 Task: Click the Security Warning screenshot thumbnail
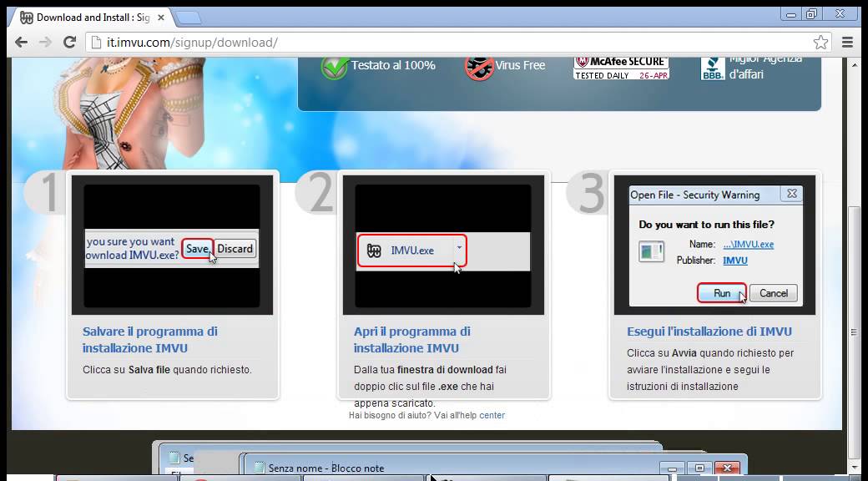[714, 245]
